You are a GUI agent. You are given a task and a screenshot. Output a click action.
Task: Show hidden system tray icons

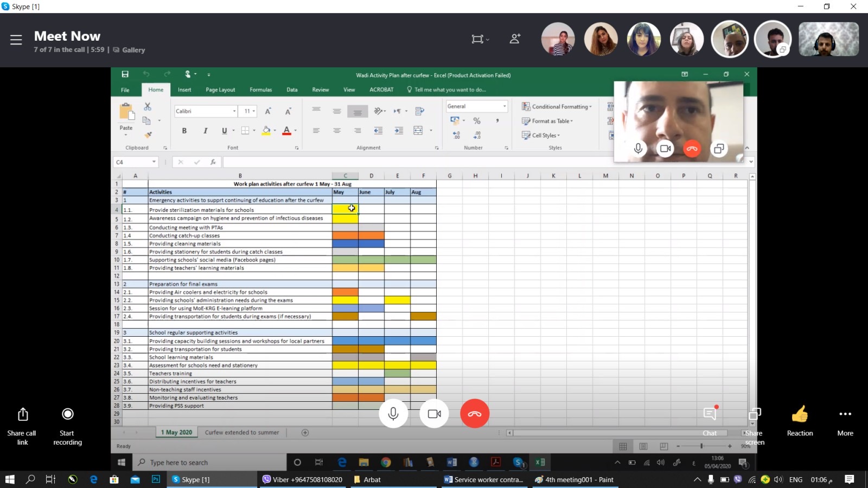(697, 479)
